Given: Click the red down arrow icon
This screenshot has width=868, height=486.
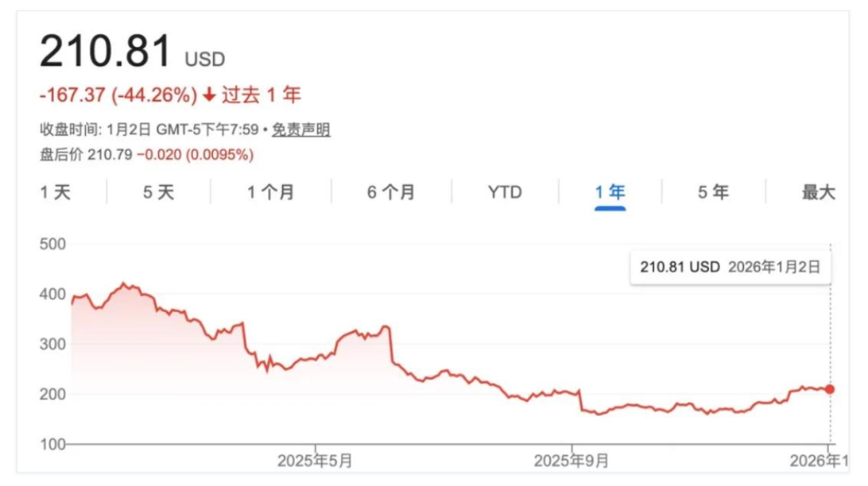Looking at the screenshot, I should tap(209, 95).
